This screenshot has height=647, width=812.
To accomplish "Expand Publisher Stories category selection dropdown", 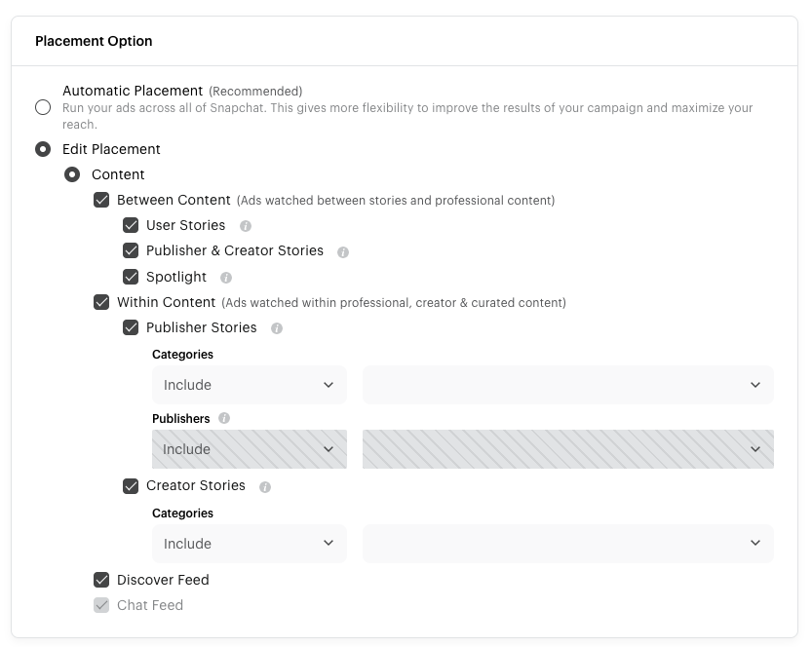I will point(567,385).
